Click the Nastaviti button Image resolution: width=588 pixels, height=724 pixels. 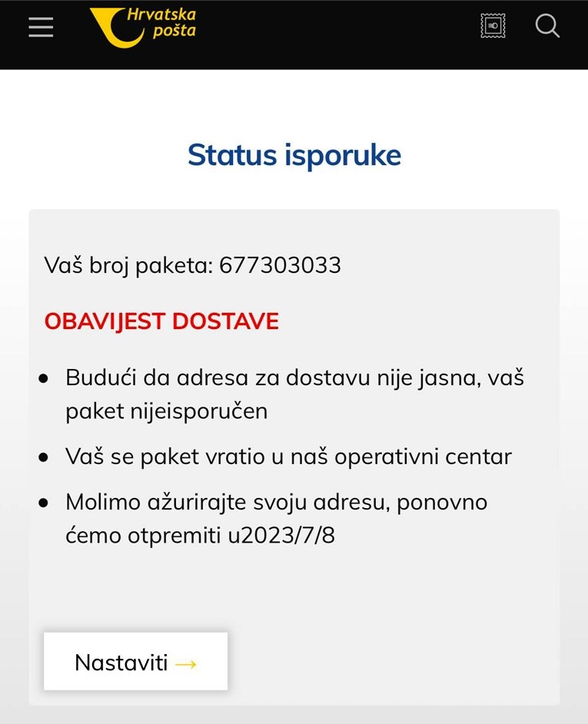[x=136, y=661]
